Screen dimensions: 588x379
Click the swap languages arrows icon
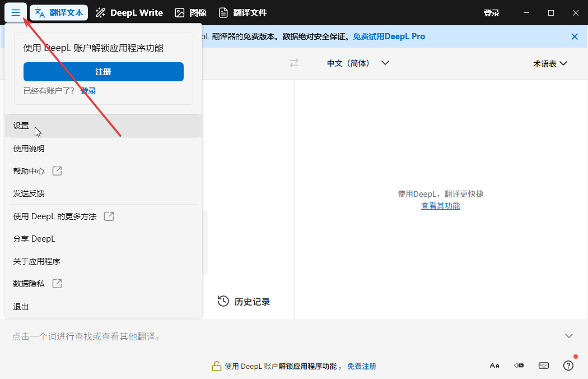click(293, 63)
